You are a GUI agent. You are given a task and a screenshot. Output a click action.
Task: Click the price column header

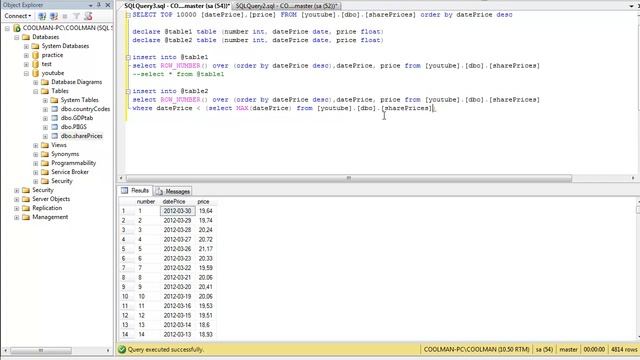coord(203,202)
